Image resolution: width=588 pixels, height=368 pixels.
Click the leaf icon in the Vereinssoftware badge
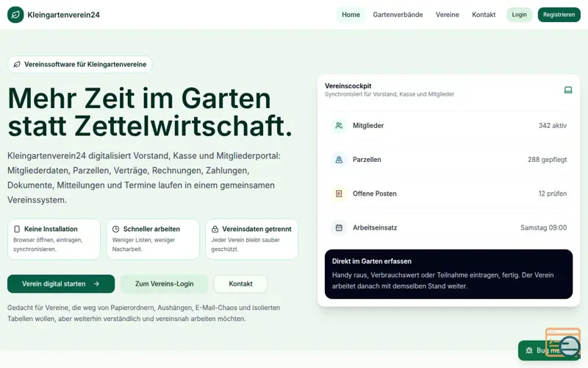click(x=17, y=65)
